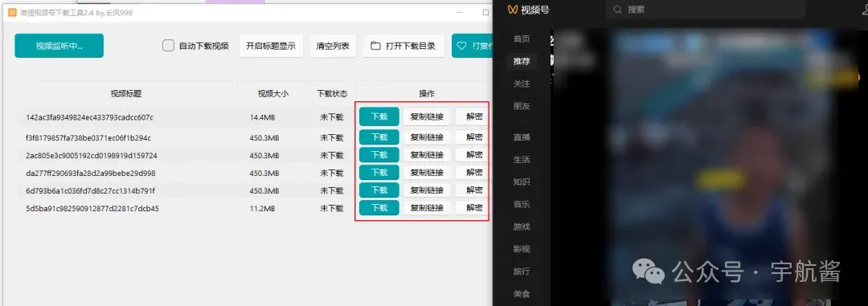Open 关注 in 视频号 sidebar
The width and height of the screenshot is (868, 306).
tap(522, 84)
